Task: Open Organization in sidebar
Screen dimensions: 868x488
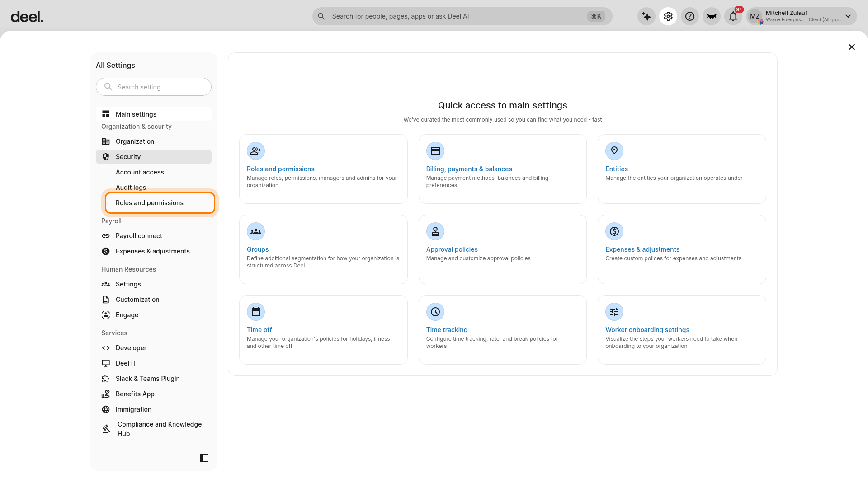Action: [154, 141]
